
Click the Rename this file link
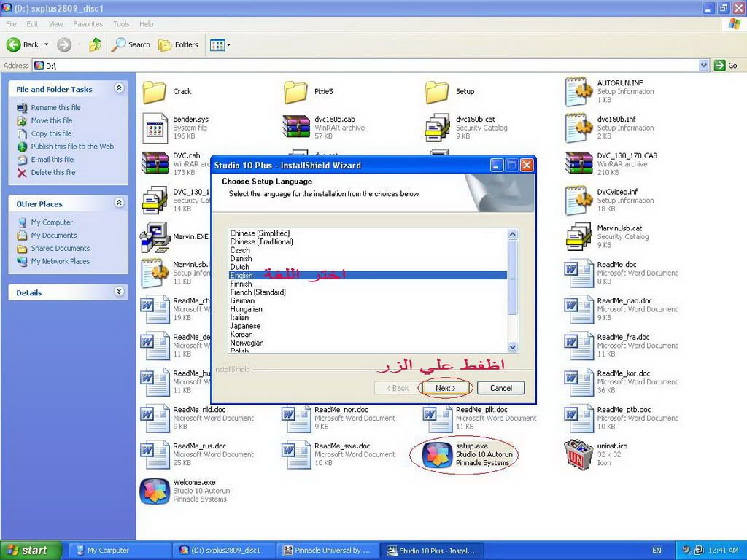55,108
